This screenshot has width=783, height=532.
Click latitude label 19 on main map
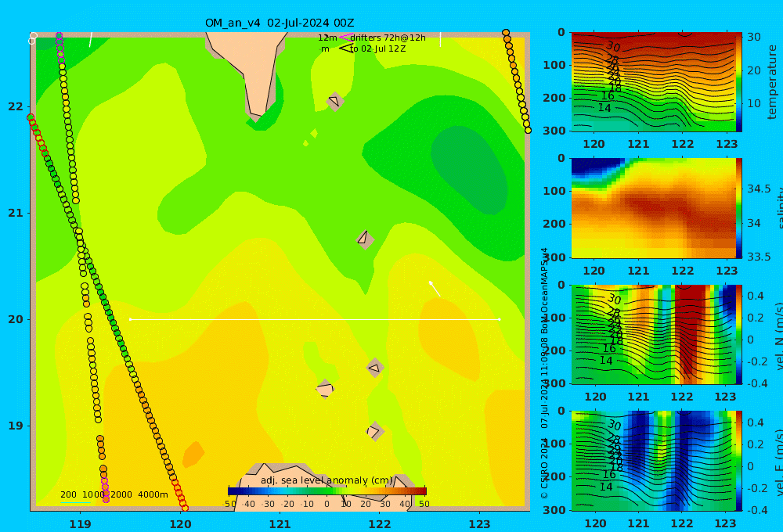[x=16, y=426]
